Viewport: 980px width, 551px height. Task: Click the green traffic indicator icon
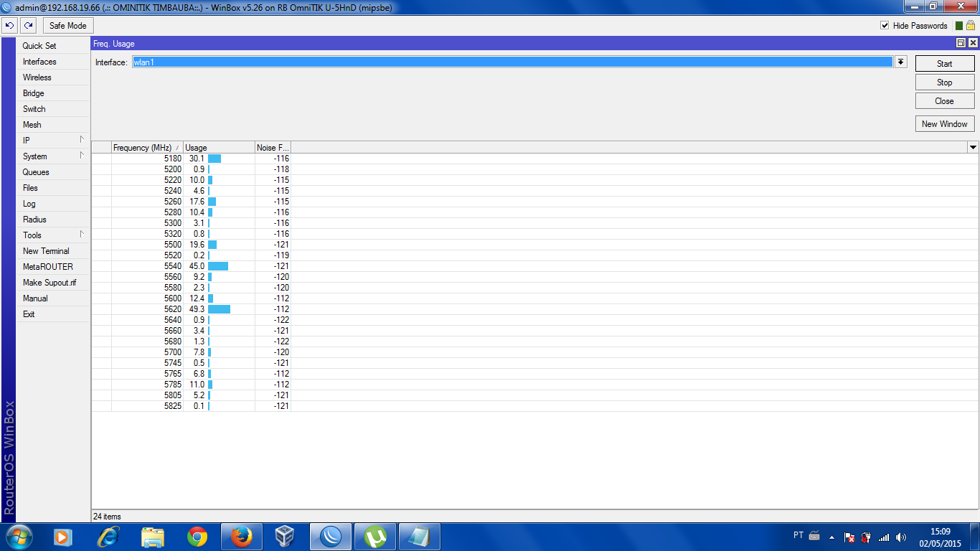[x=959, y=26]
